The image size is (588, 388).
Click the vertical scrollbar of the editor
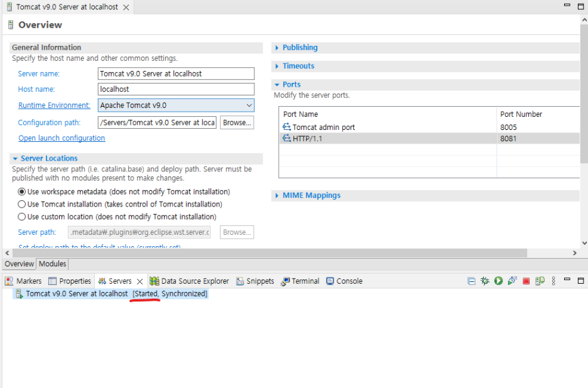tap(584, 94)
